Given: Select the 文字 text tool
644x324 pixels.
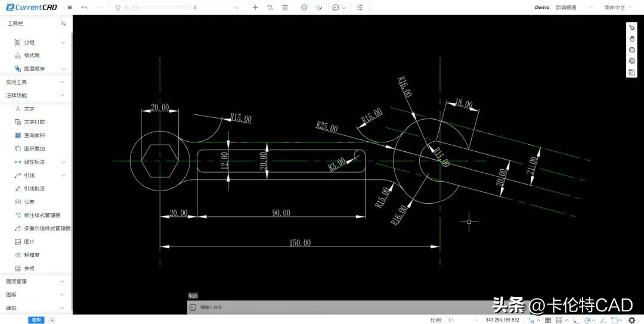Looking at the screenshot, I should (29, 108).
